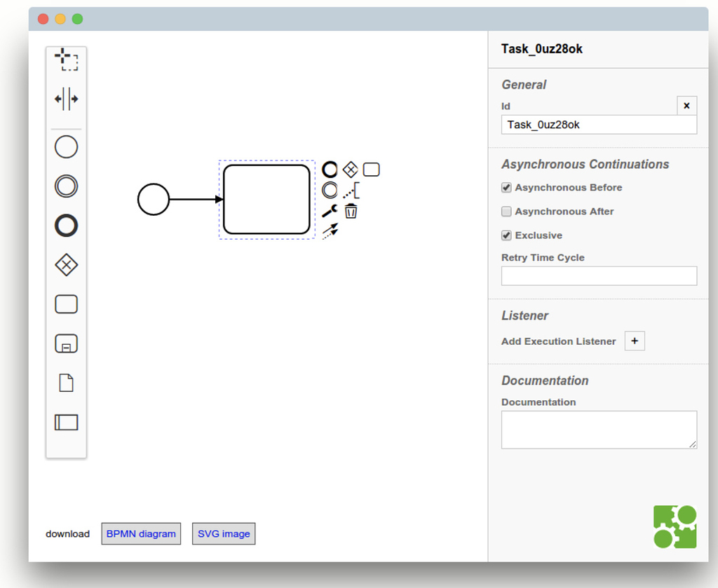Screen dimensions: 718x588
Task: Append a gateway from the context pad
Action: click(349, 169)
